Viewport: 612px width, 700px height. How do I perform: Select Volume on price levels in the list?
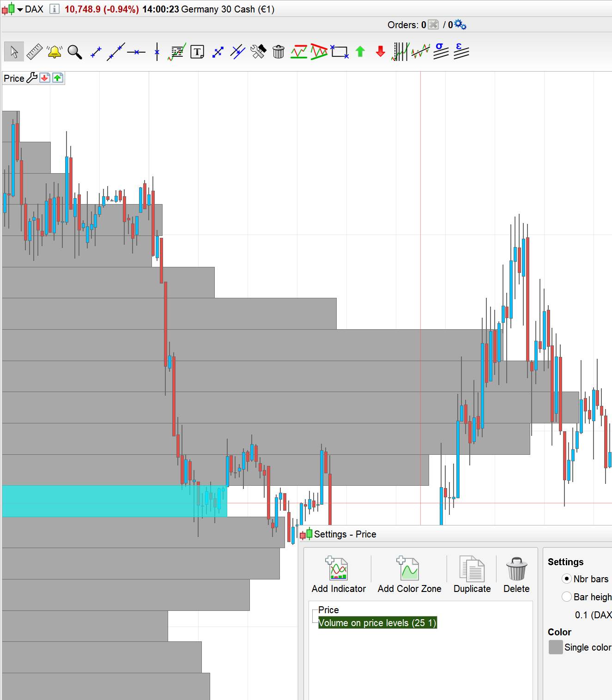coord(377,623)
